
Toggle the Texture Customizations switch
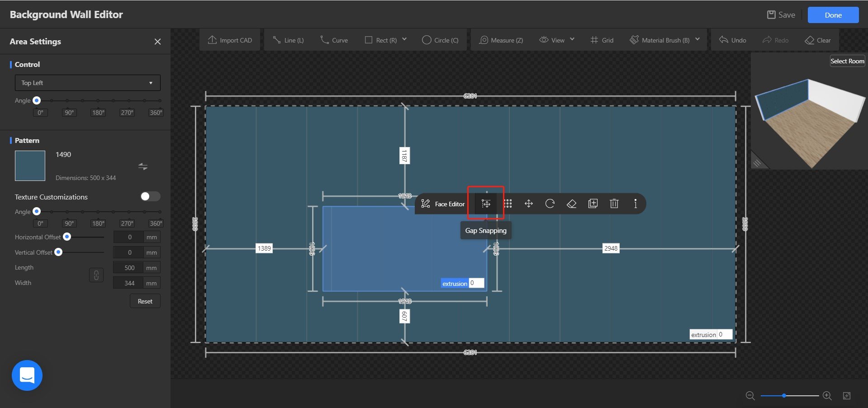tap(150, 196)
